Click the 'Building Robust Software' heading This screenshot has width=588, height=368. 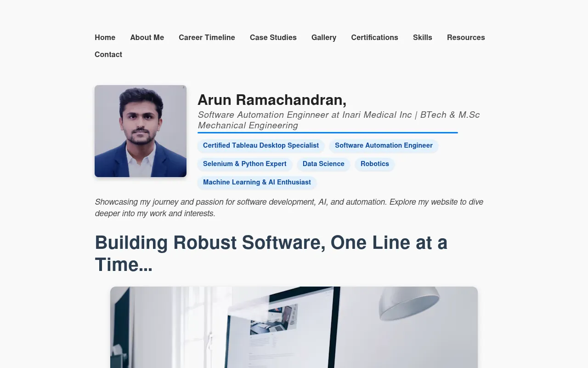[271, 253]
